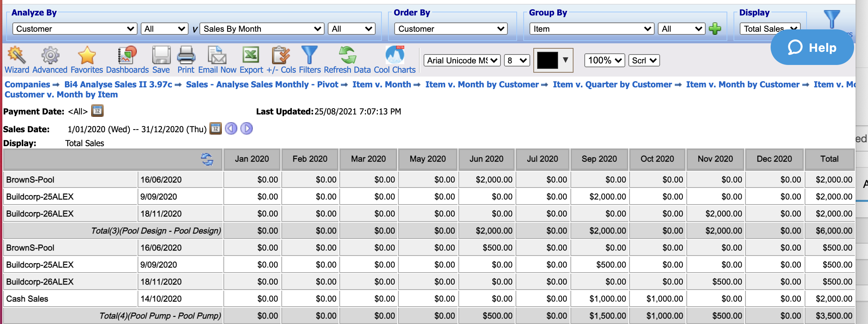Click the black font color swatch
This screenshot has height=324, width=868.
pyautogui.click(x=548, y=60)
